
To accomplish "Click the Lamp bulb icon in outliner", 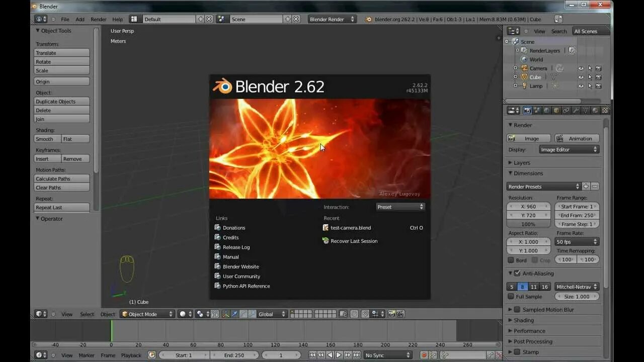I will pos(524,86).
